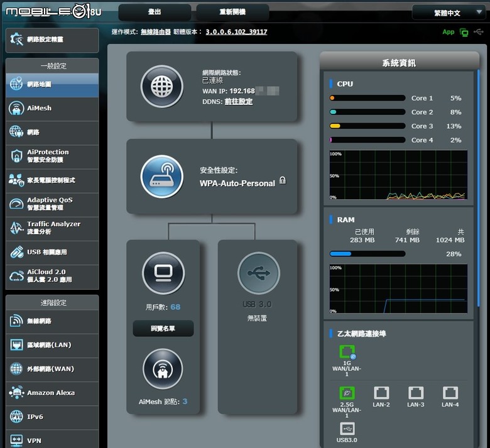The width and height of the screenshot is (490, 448).
Task: Click the firmware version 3.0.0.6.102_39117 link
Action: [x=236, y=32]
